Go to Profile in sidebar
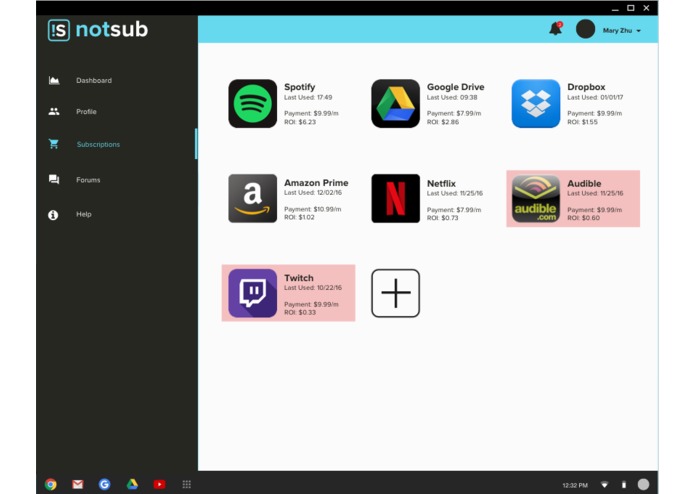 [86, 112]
